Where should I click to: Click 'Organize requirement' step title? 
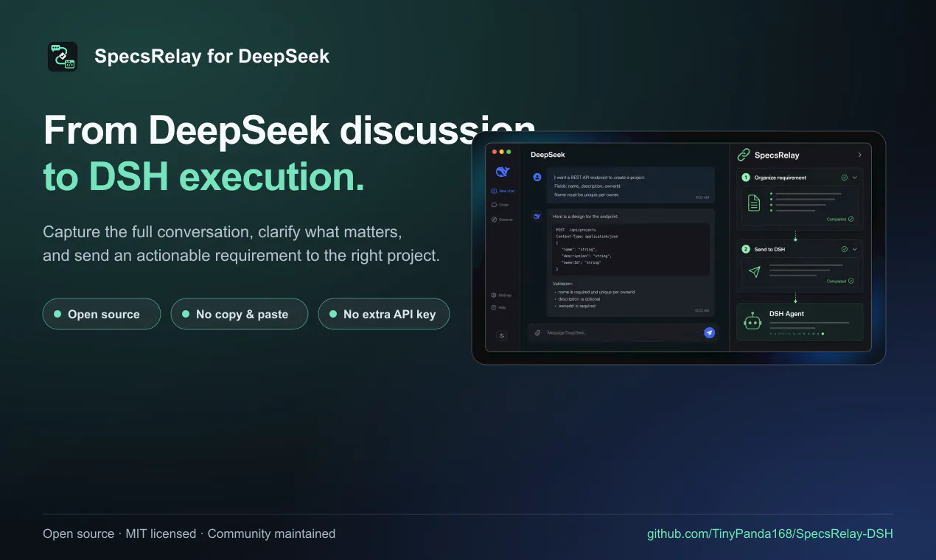[780, 178]
